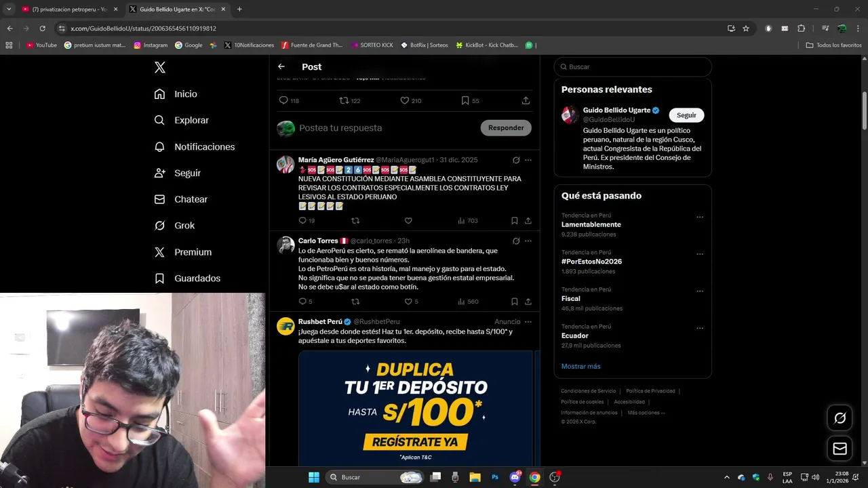Open the Todos los favoritos folder
Screen dimensions: 868x488
834,45
